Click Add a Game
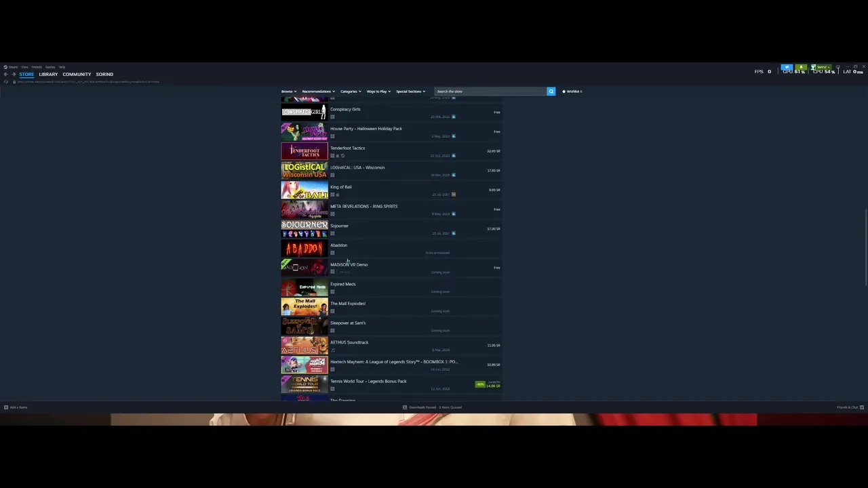Viewport: 868px width, 488px height. (16, 407)
